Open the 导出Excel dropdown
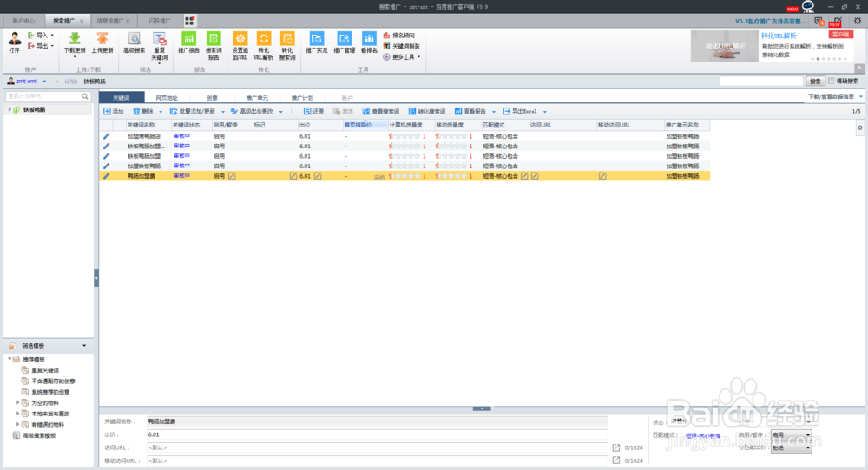Viewport: 868px width, 470px height. pyautogui.click(x=545, y=112)
